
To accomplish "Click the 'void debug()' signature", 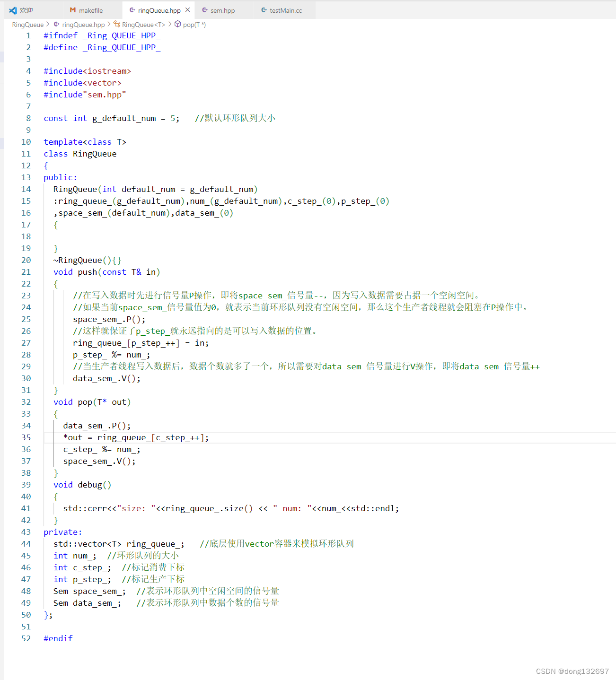I will pos(82,485).
